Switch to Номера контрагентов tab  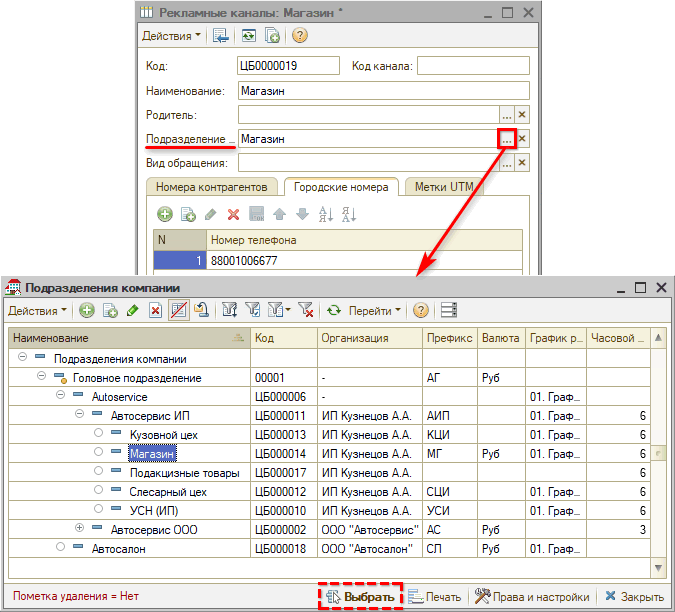(212, 187)
